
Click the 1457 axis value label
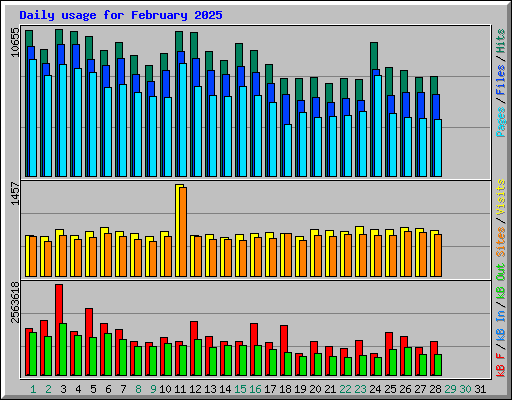pos(15,193)
